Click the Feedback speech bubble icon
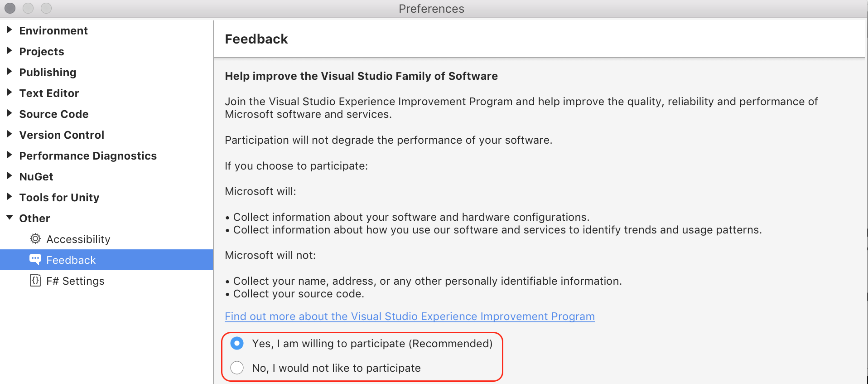Screen dimensions: 868x384 coord(35,259)
